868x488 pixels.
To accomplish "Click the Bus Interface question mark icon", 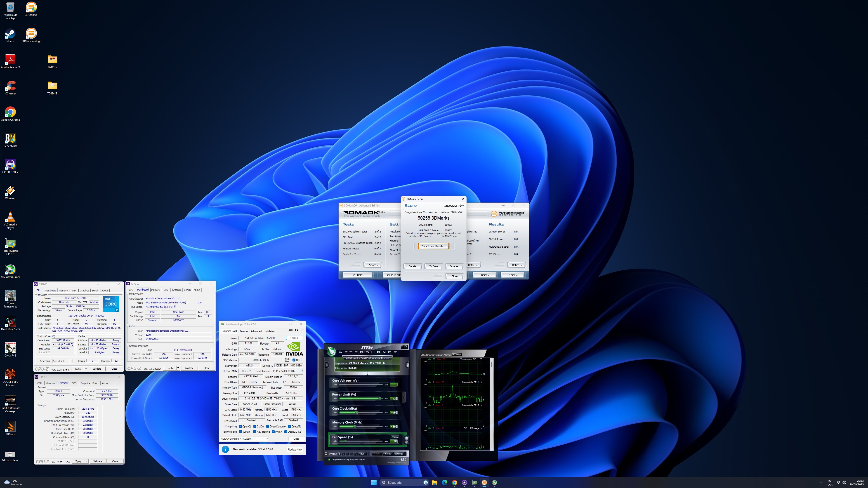I will 302,371.
